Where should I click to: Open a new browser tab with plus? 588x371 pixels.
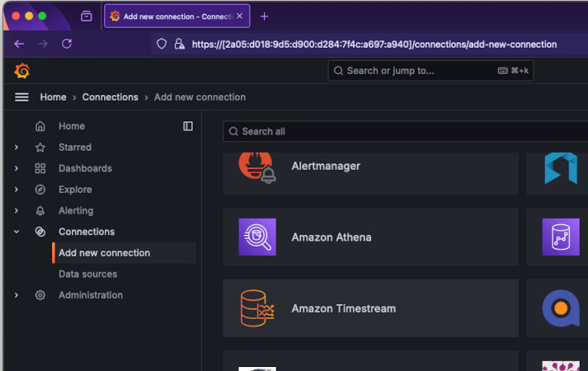click(265, 16)
